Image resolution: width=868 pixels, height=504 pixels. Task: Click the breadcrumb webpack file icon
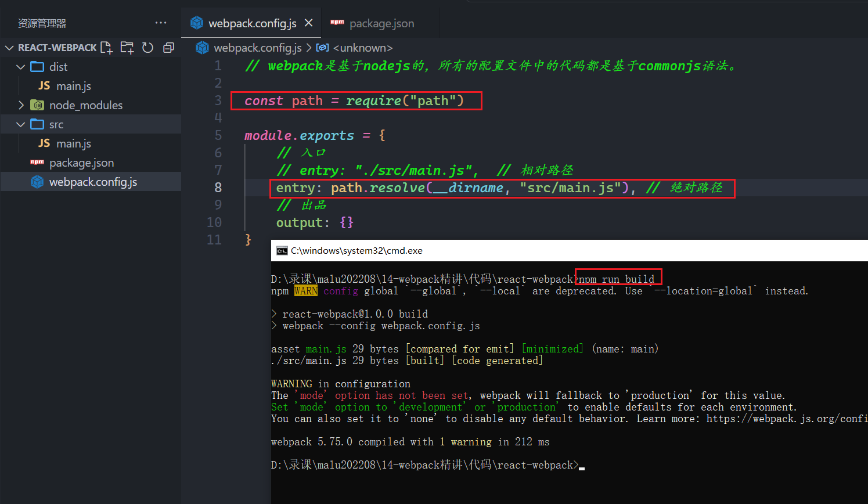(202, 48)
